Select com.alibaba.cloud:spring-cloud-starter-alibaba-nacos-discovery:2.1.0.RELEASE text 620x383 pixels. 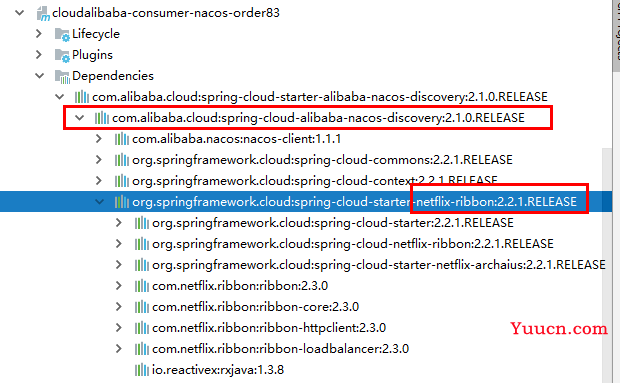click(320, 97)
